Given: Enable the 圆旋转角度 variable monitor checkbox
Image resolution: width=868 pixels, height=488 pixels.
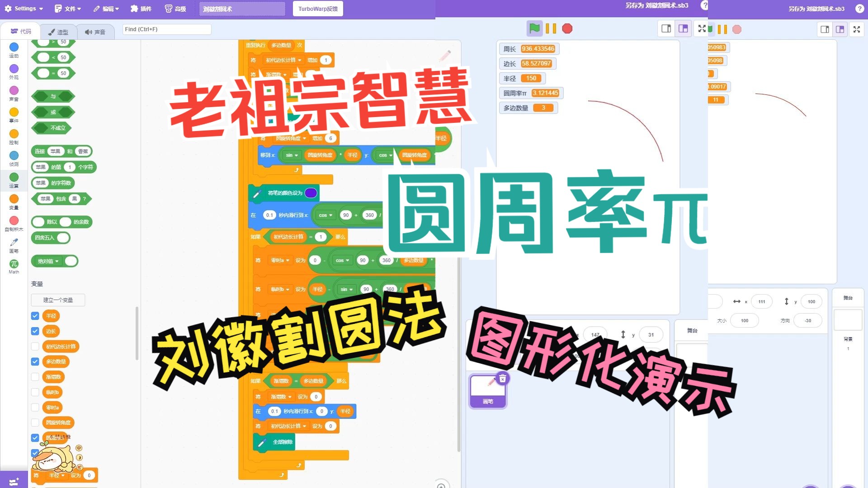Looking at the screenshot, I should coord(35,422).
